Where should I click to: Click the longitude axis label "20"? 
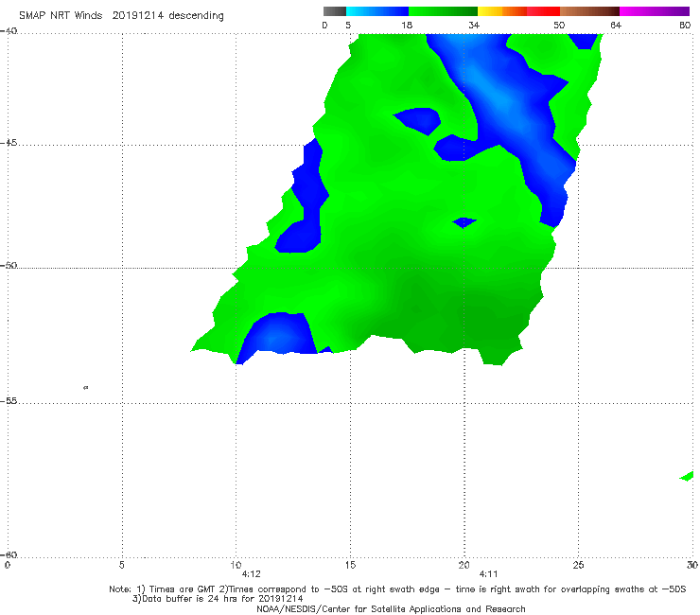coord(464,565)
